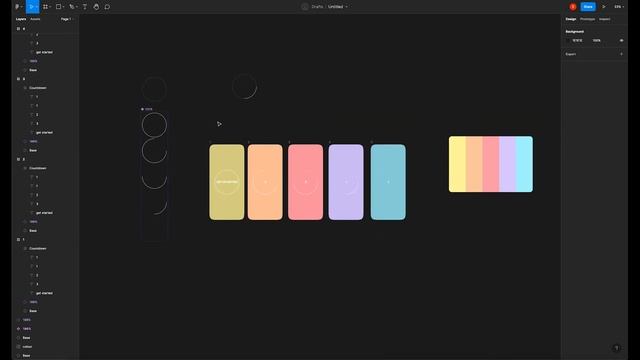Select the Comment tool
Image resolution: width=640 pixels, height=360 pixels.
click(x=107, y=7)
